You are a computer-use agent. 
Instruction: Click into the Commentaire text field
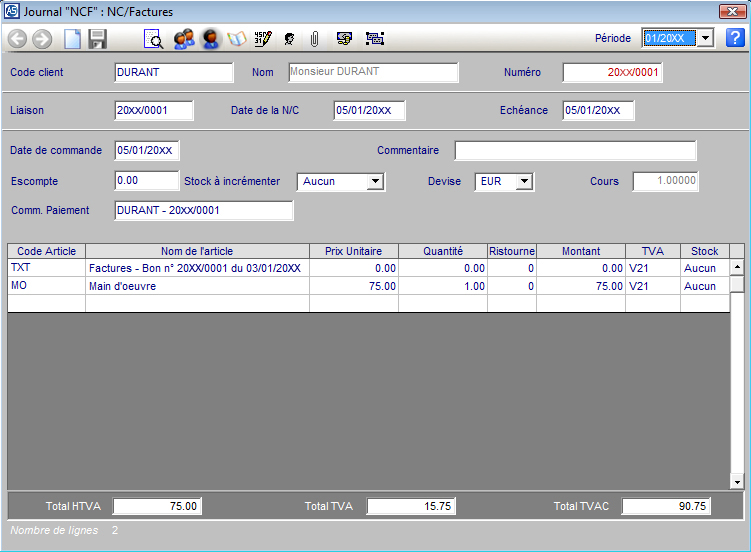tap(575, 151)
